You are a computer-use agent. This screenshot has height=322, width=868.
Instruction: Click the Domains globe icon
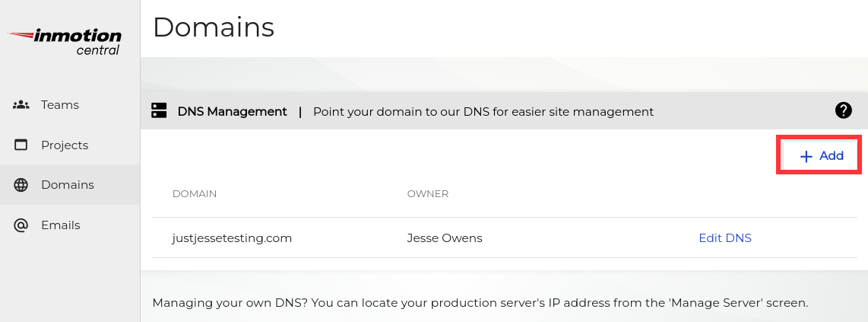21,185
